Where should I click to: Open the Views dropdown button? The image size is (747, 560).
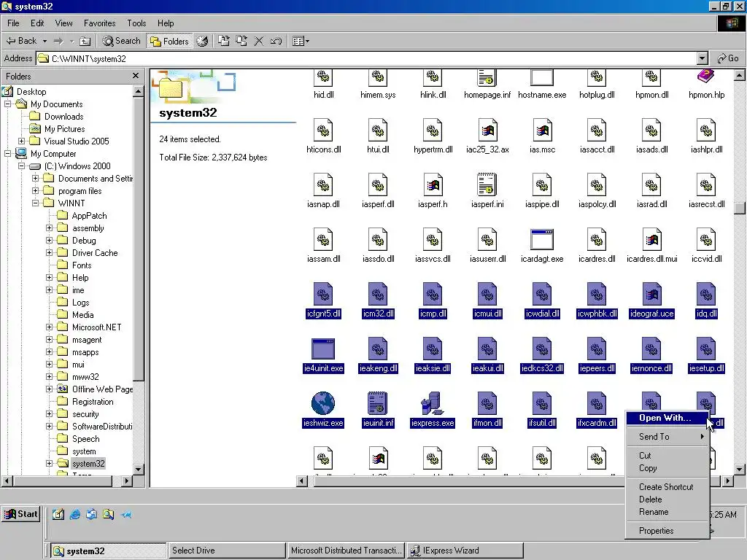coord(301,41)
